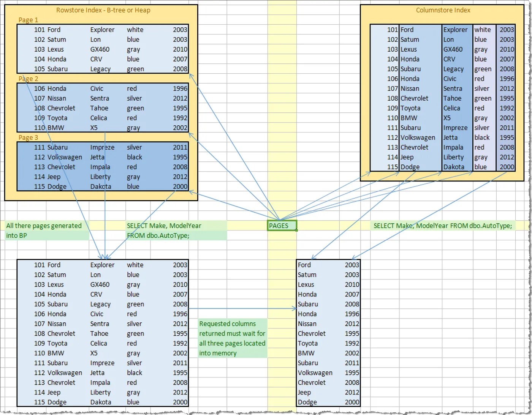
Task: Select '2002' in the Columnstore Index table
Action: [507, 118]
